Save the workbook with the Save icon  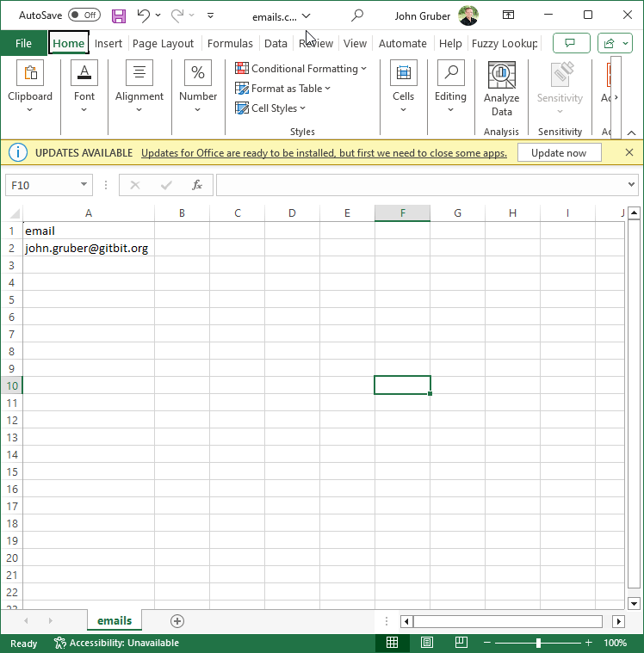[x=119, y=15]
